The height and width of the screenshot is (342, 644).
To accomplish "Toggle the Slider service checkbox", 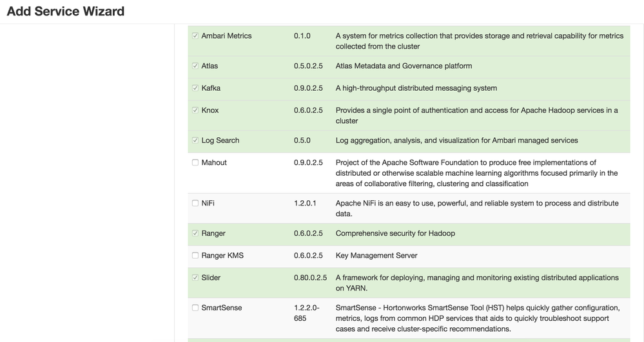I will (195, 278).
